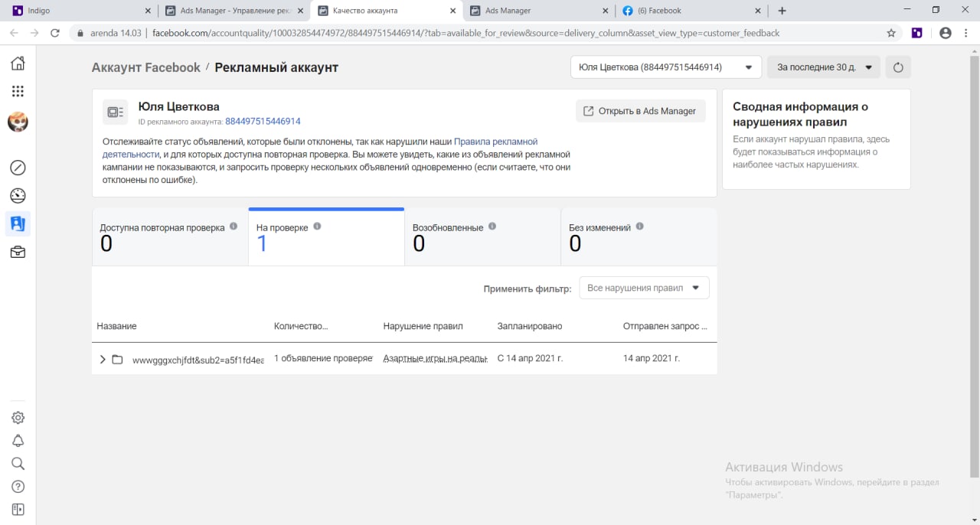Click the search magnifier in sidebar
Viewport: 980px width, 525px height.
[18, 464]
